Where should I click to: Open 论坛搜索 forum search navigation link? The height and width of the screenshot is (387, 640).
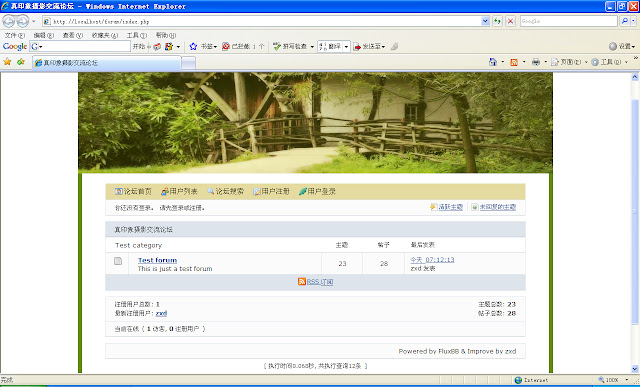[229, 191]
